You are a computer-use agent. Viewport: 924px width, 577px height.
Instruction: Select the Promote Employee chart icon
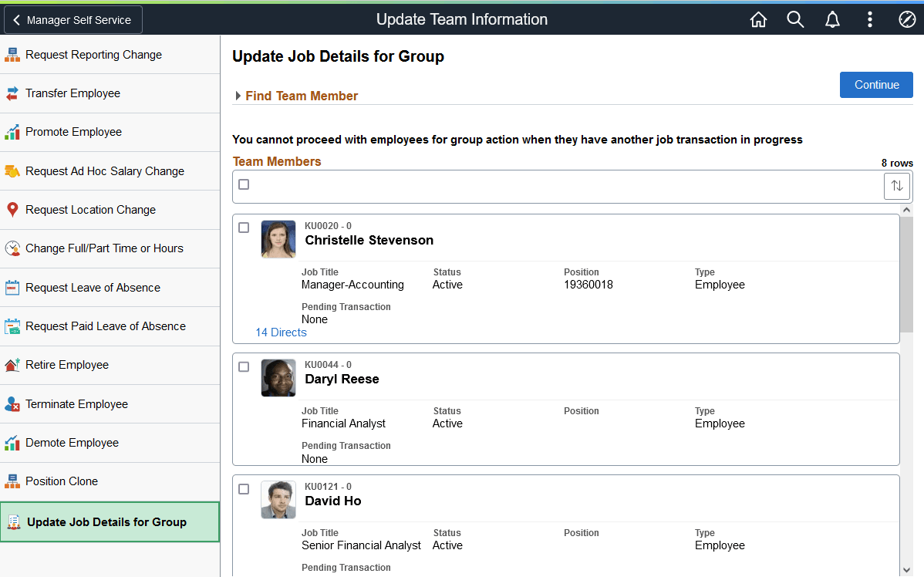[x=12, y=131]
